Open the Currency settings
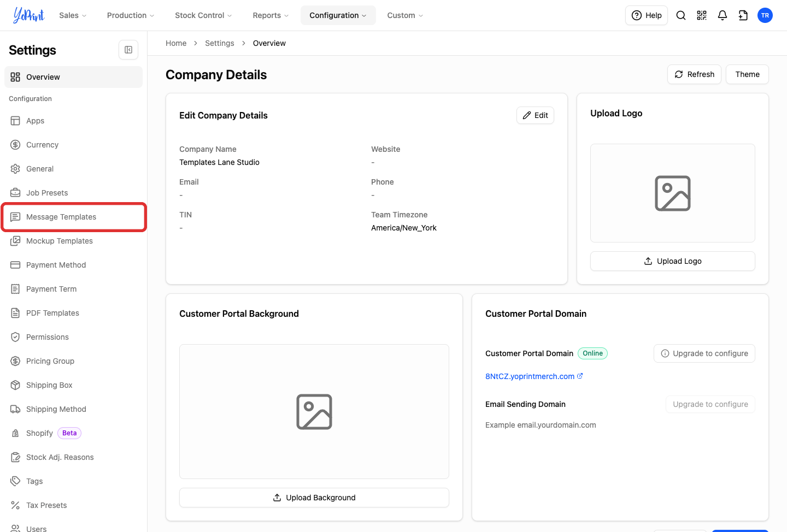The height and width of the screenshot is (532, 787). (73, 145)
